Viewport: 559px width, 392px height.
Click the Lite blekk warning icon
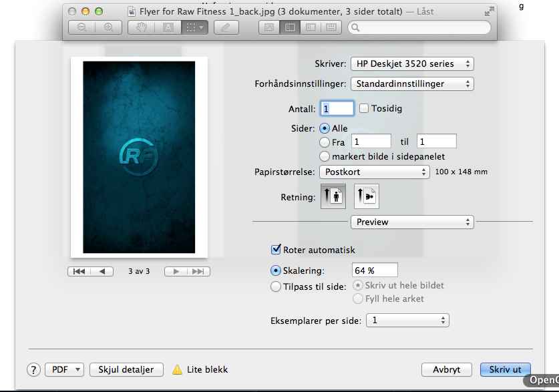[x=177, y=370]
